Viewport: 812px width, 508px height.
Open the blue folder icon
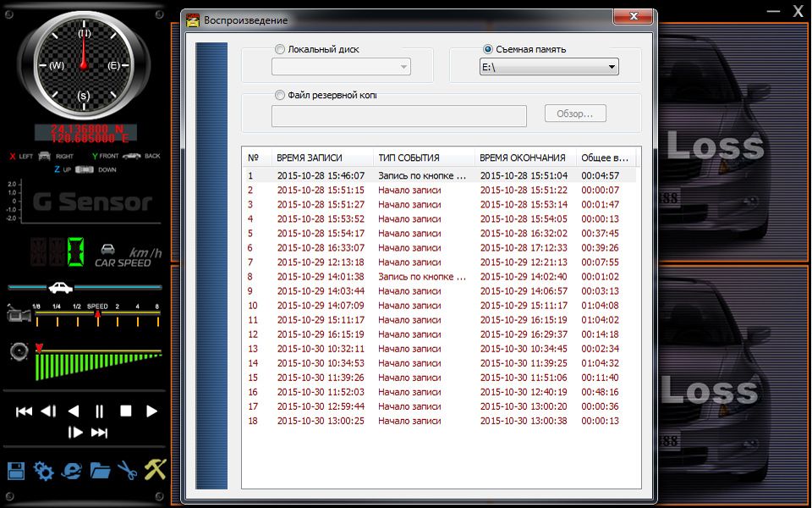click(100, 471)
